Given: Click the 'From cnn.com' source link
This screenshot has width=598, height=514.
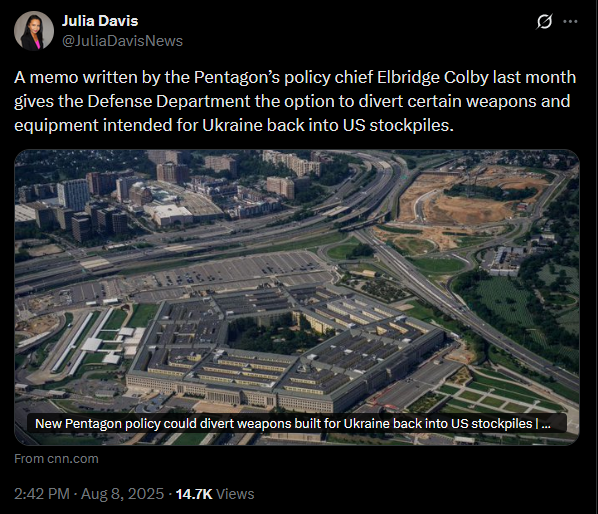Looking at the screenshot, I should pyautogui.click(x=56, y=458).
